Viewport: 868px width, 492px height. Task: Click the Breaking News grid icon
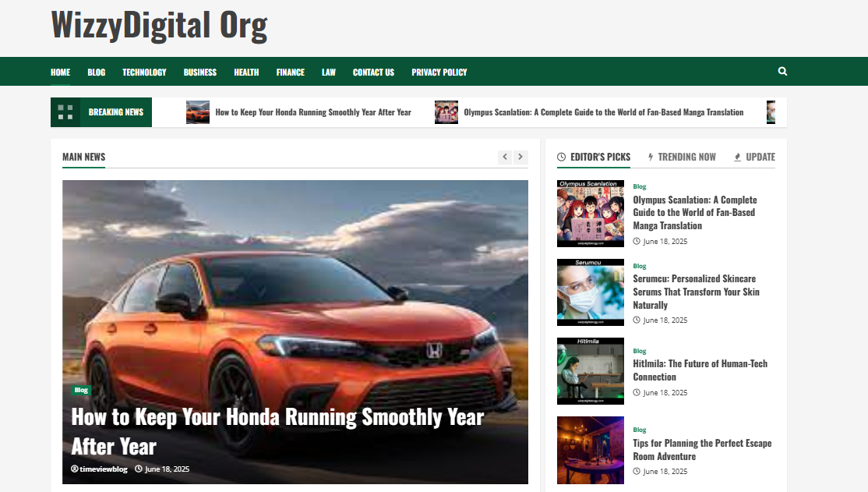pyautogui.click(x=65, y=112)
